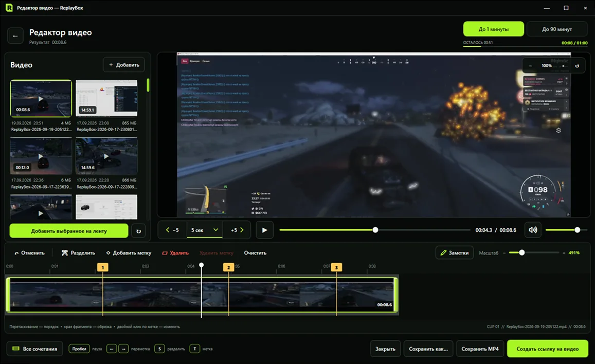Click the Пробел pause key hint
This screenshot has height=364, width=595.
click(79, 349)
